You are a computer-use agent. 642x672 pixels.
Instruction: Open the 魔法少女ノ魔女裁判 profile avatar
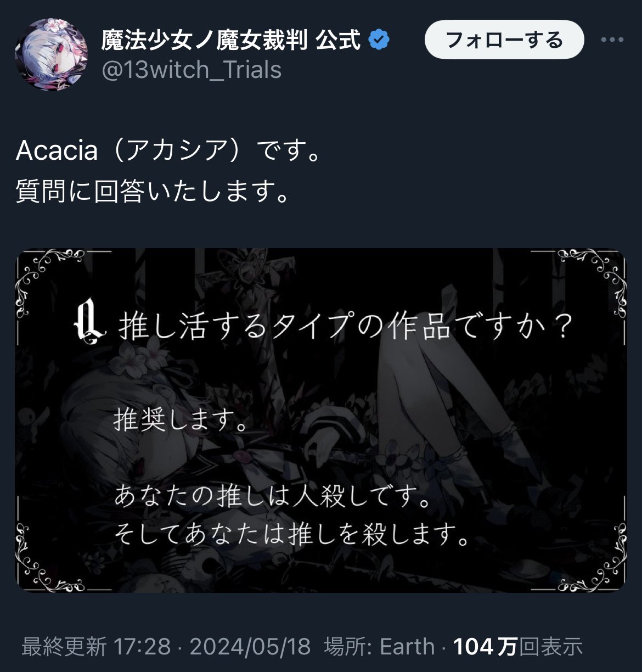[50, 54]
